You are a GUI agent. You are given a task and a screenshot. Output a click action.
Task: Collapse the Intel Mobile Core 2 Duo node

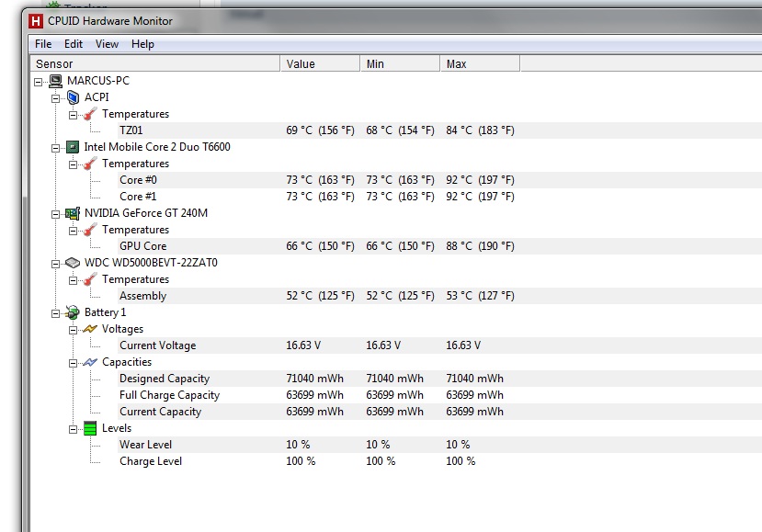pyautogui.click(x=55, y=148)
